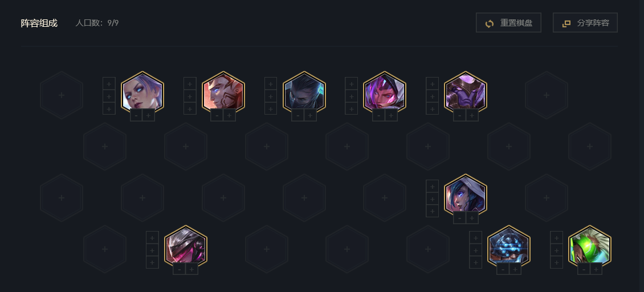Select the pink-haired hooded champion portrait

pyautogui.click(x=385, y=92)
